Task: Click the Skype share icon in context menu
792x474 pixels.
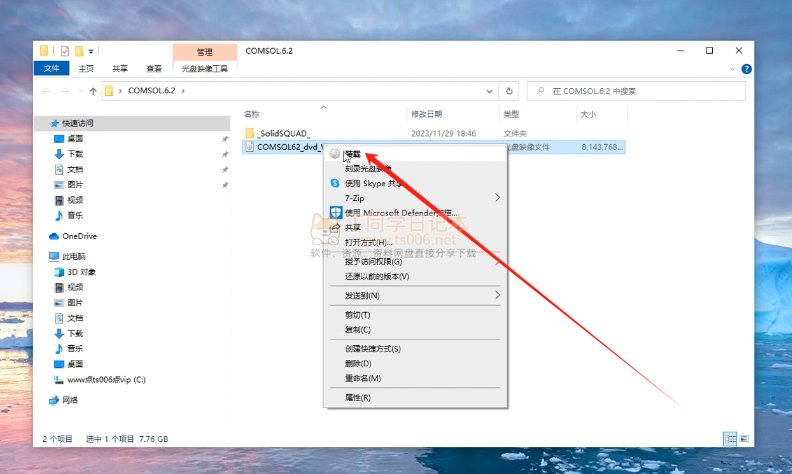Action: pyautogui.click(x=335, y=183)
